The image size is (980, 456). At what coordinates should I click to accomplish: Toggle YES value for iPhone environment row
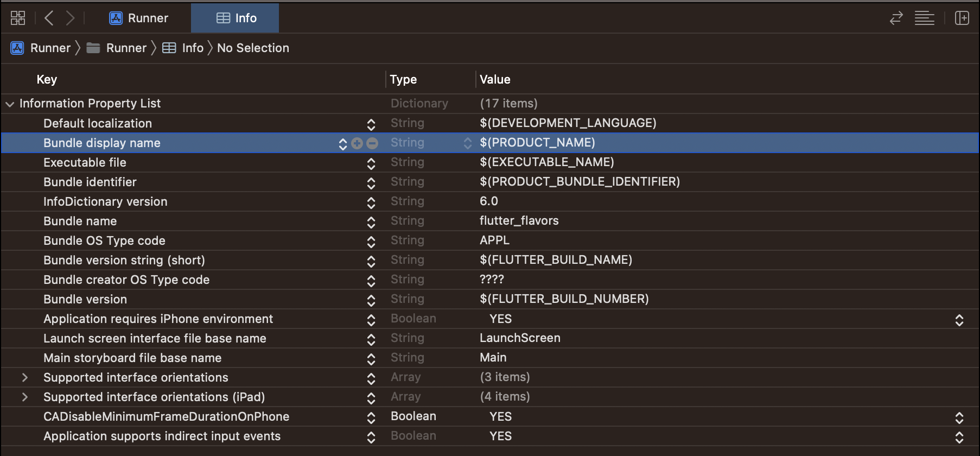coord(959,320)
